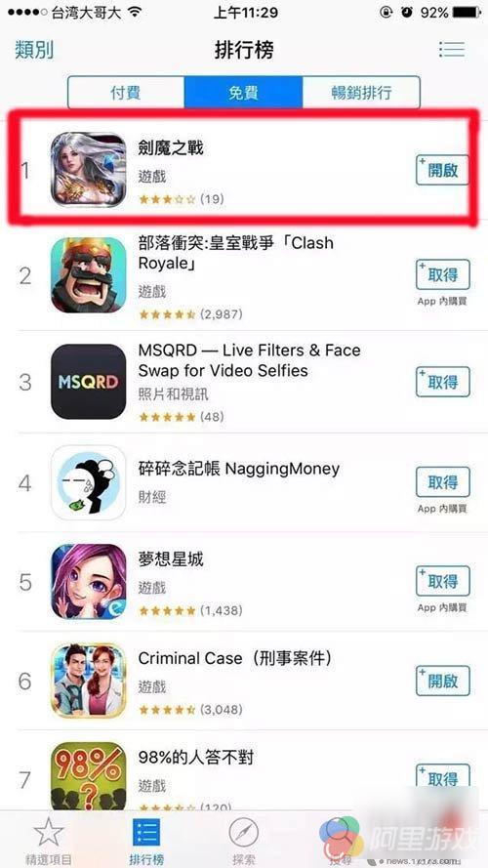Tap the 劍魔之戰 app icon
Screen dimensions: 488x868
(89, 170)
